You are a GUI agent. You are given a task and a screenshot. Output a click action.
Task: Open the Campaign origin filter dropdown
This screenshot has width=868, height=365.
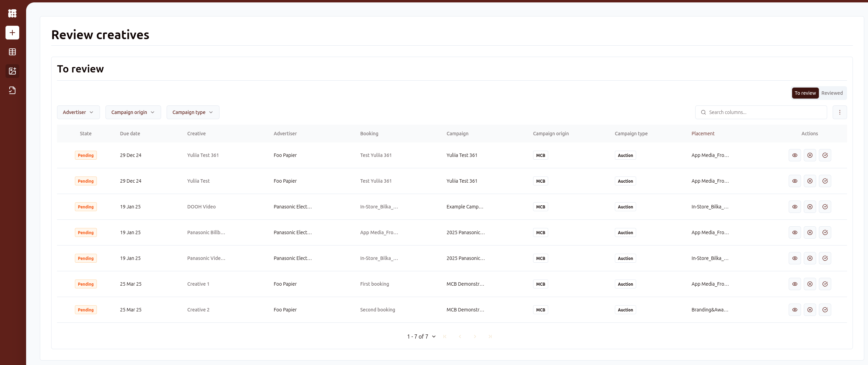[133, 112]
